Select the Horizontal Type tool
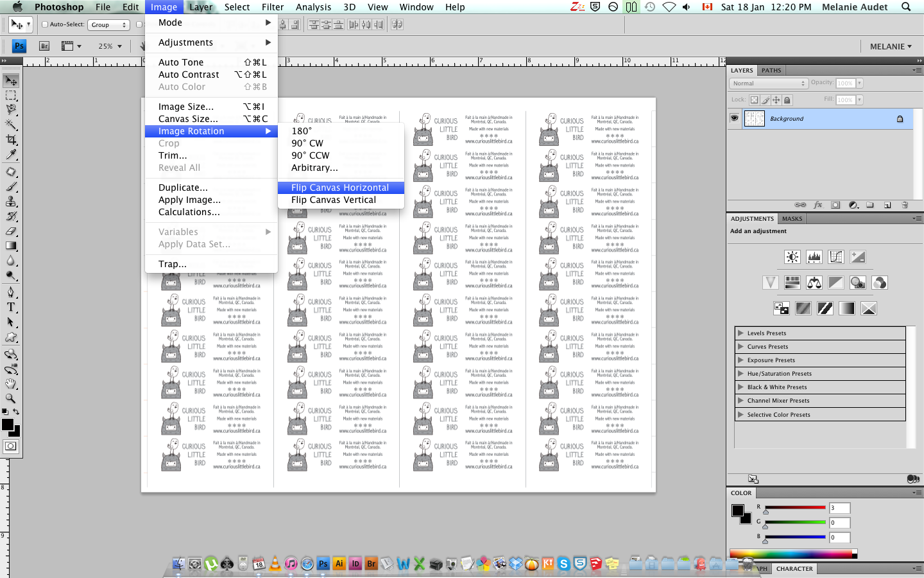Viewport: 924px width, 578px height. tap(11, 307)
